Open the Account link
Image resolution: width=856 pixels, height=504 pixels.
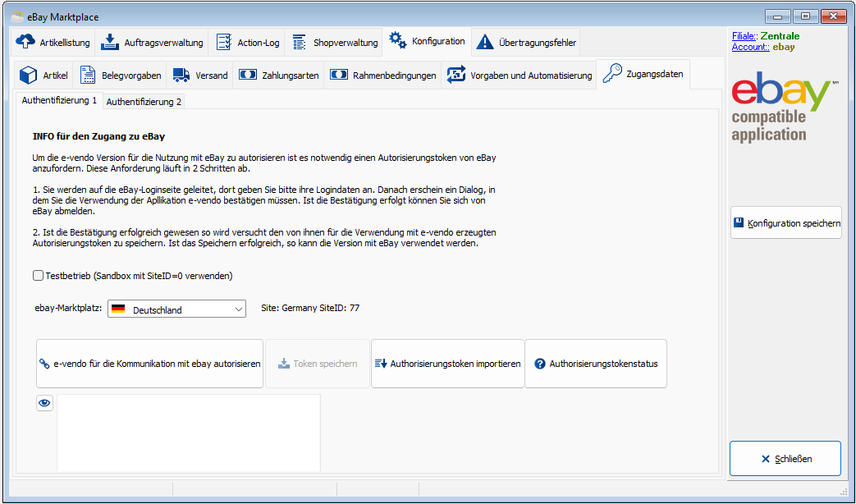tap(751, 47)
